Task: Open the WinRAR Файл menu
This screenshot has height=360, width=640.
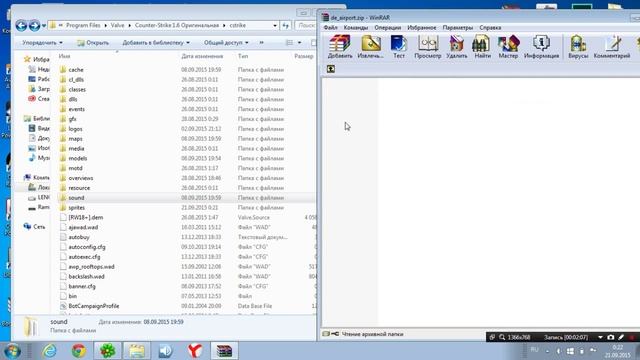Action: click(330, 27)
